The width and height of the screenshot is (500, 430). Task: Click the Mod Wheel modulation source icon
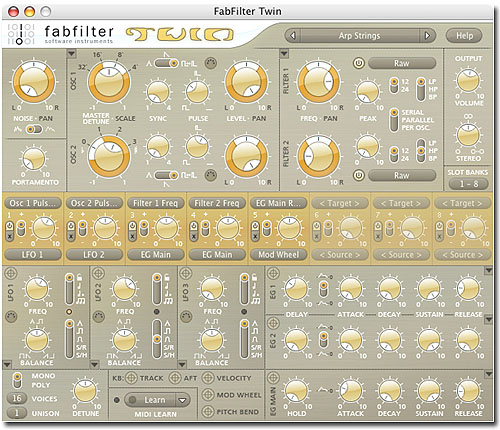tap(208, 395)
